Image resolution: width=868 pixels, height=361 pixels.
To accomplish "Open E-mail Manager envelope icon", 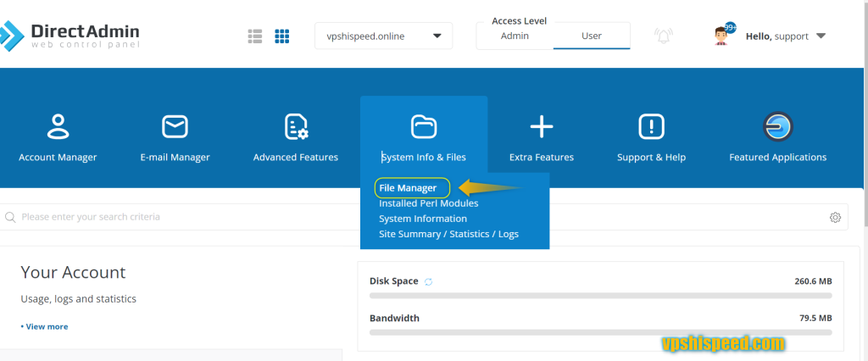I will point(175,127).
